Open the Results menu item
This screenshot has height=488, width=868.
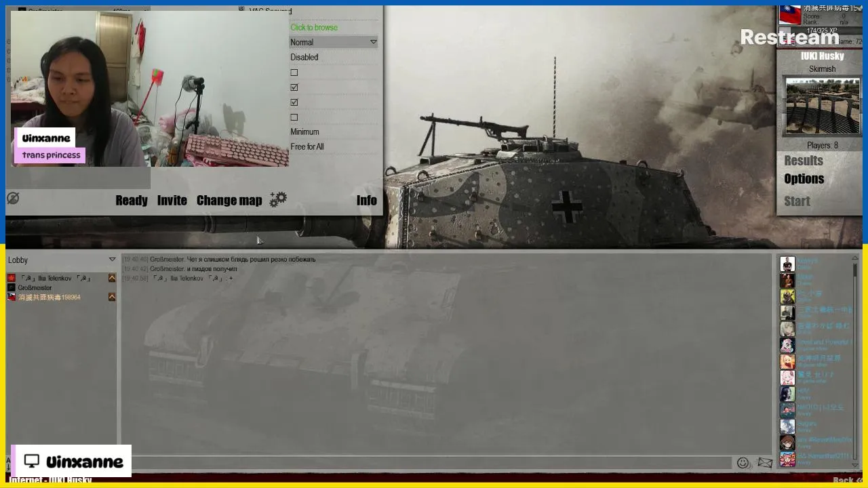point(804,161)
